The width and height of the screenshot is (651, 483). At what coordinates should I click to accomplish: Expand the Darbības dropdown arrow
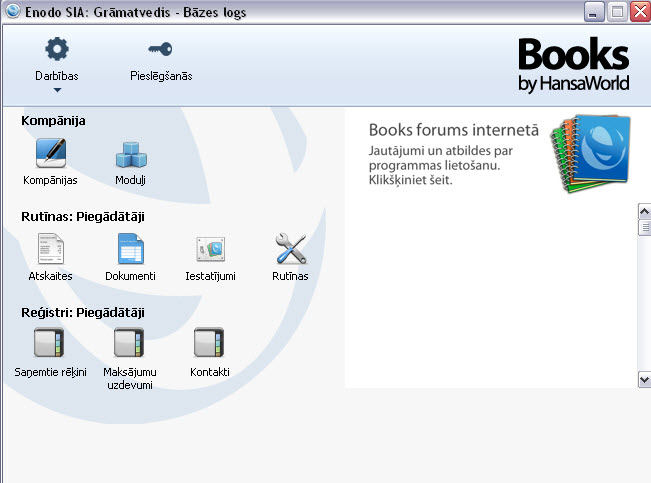pyautogui.click(x=57, y=90)
